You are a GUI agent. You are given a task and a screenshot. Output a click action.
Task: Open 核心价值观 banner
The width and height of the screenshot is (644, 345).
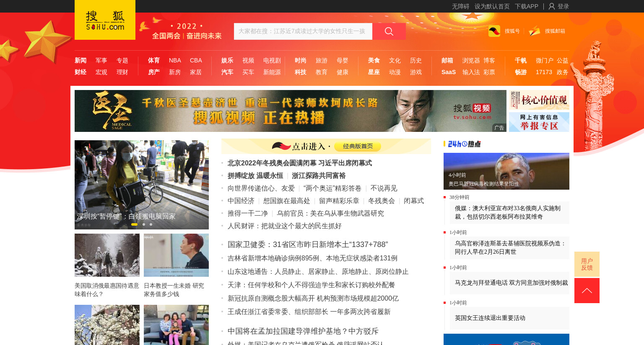(539, 100)
